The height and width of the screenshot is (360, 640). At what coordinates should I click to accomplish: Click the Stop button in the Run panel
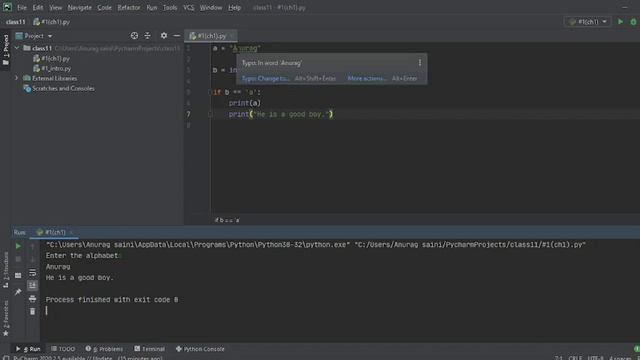18,259
